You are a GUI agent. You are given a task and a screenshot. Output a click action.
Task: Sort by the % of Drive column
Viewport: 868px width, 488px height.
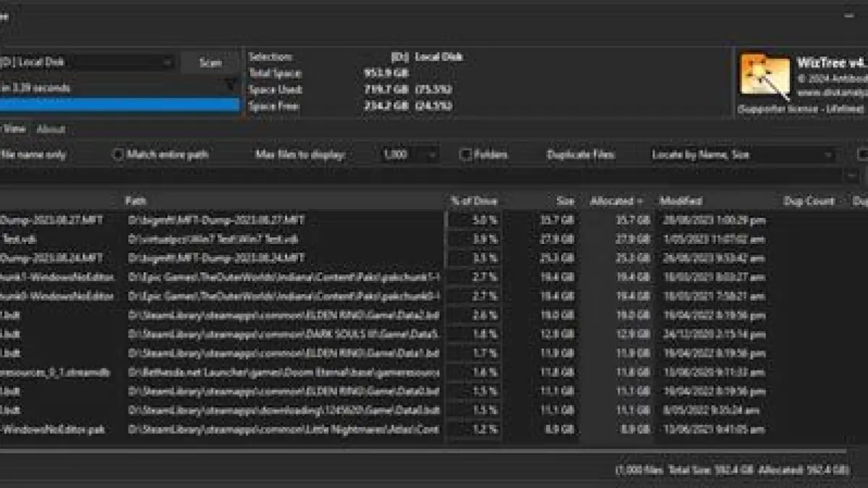pyautogui.click(x=474, y=201)
